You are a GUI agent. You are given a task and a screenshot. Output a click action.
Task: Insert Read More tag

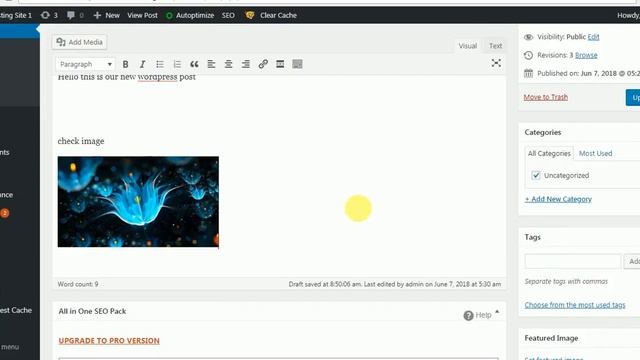[x=280, y=64]
